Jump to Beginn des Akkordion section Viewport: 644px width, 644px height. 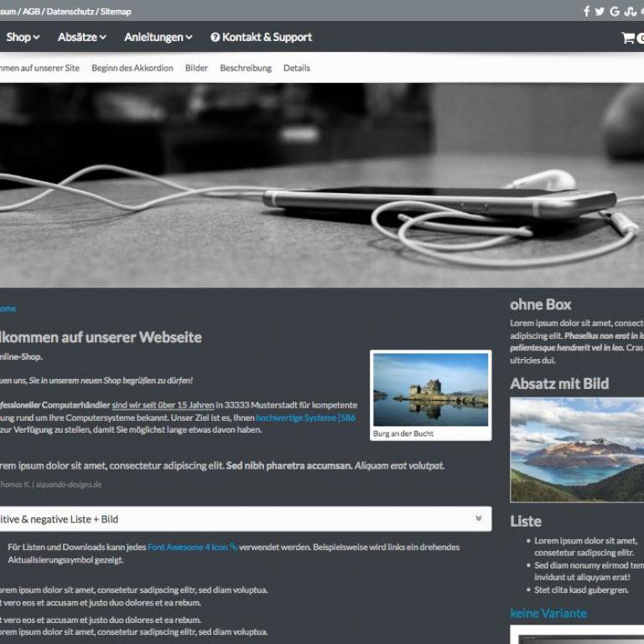[132, 68]
